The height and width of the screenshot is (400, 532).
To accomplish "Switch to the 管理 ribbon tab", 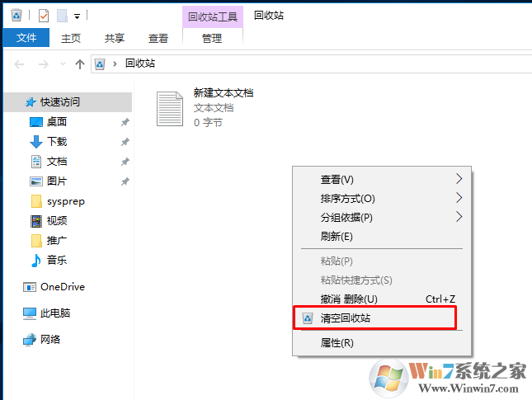I will pos(212,38).
